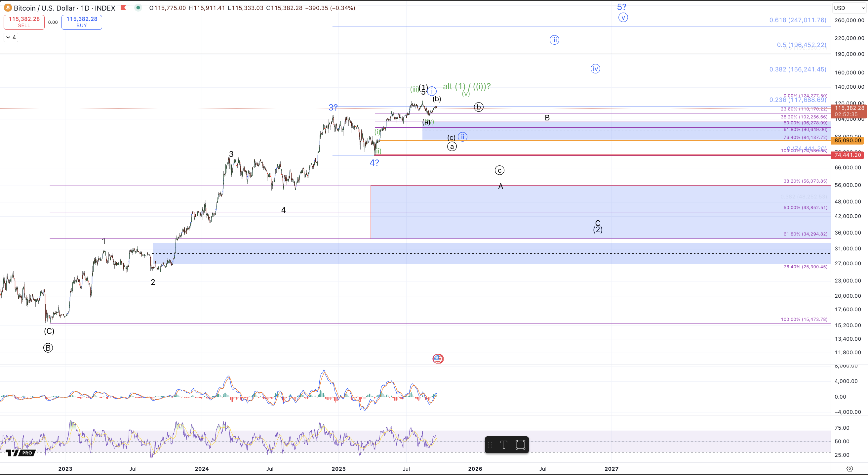This screenshot has width=868, height=475.
Task: Click the green market status dot
Action: click(138, 8)
